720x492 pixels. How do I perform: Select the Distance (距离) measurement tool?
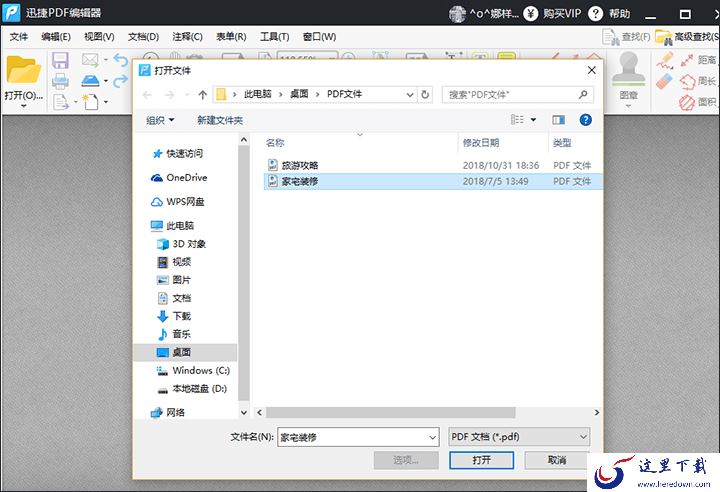tap(698, 60)
